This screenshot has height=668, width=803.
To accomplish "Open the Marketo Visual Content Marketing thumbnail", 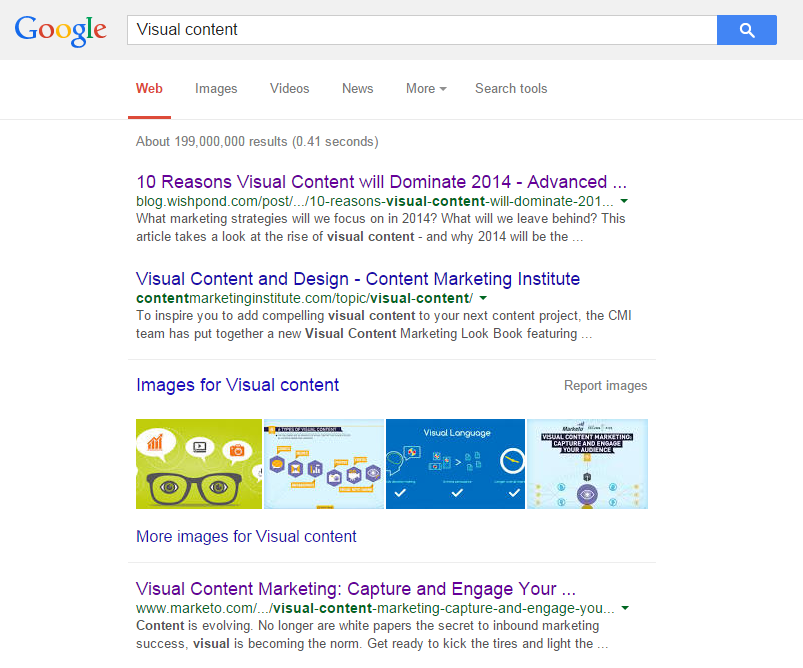I will click(587, 464).
